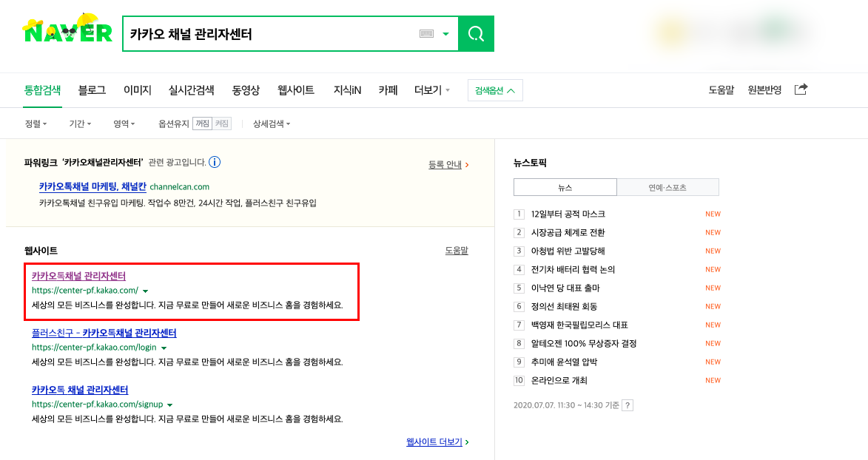Open the 실시간검색 tab

(191, 89)
